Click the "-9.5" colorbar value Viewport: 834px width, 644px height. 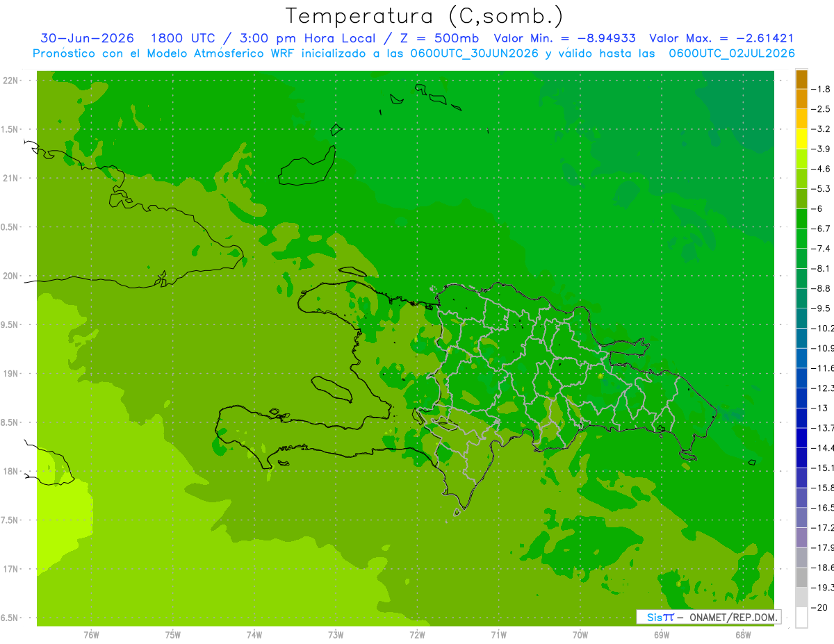821,308
